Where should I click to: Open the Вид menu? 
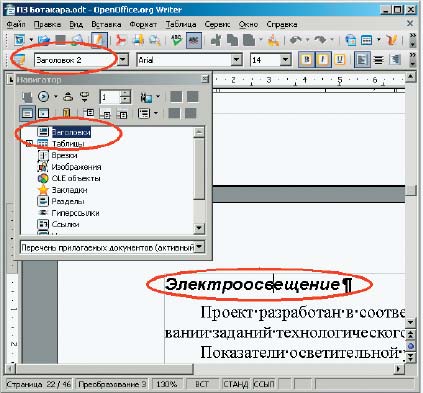point(76,24)
